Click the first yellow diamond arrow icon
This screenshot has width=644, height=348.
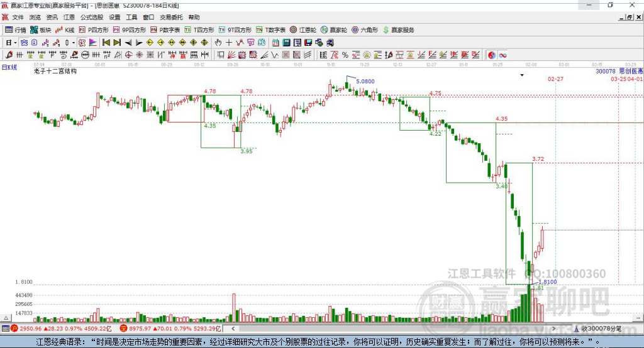[x=150, y=43]
